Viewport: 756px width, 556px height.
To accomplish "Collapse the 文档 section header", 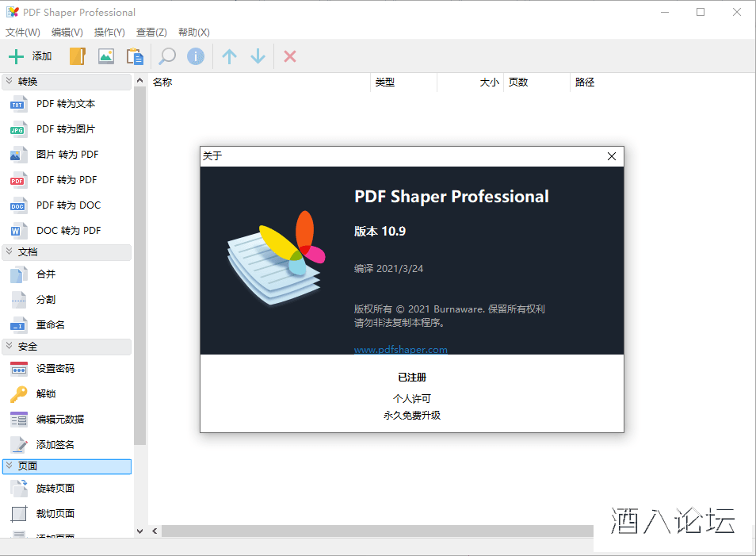I will click(67, 252).
